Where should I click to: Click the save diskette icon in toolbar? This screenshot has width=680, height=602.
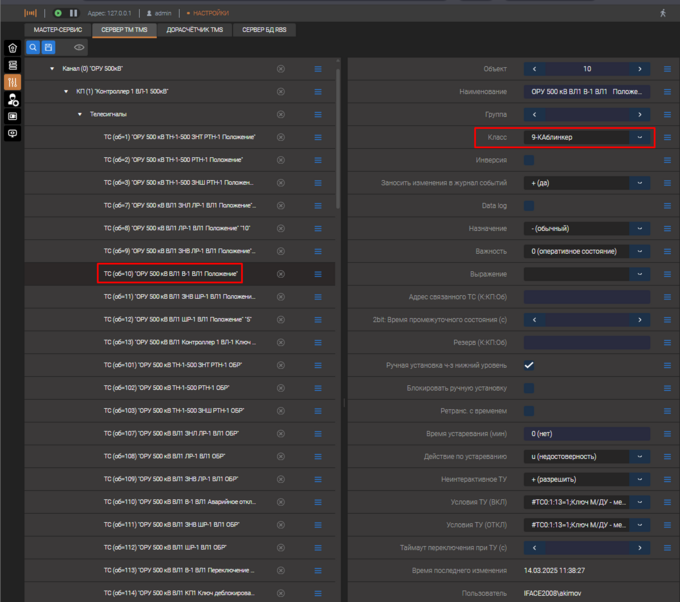click(48, 47)
